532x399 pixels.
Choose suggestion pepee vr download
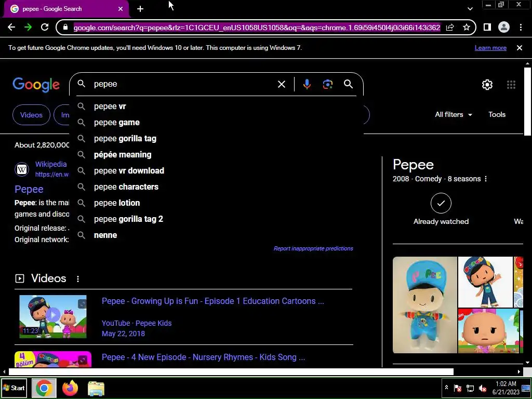click(217, 170)
